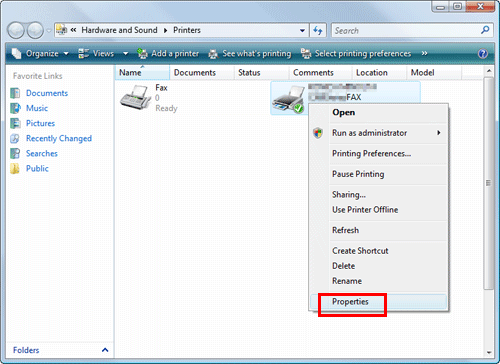The height and width of the screenshot is (364, 500).
Task: Open Select printing preferences
Action: point(356,54)
